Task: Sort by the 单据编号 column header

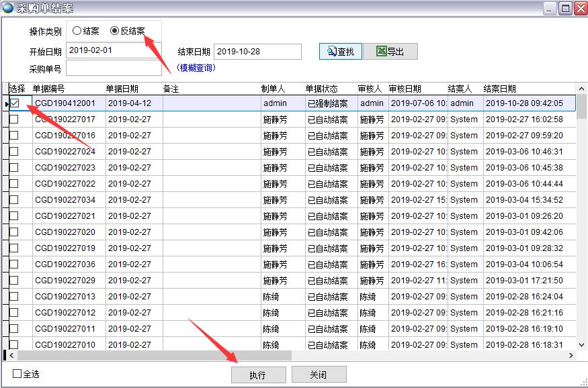Action: (67, 89)
